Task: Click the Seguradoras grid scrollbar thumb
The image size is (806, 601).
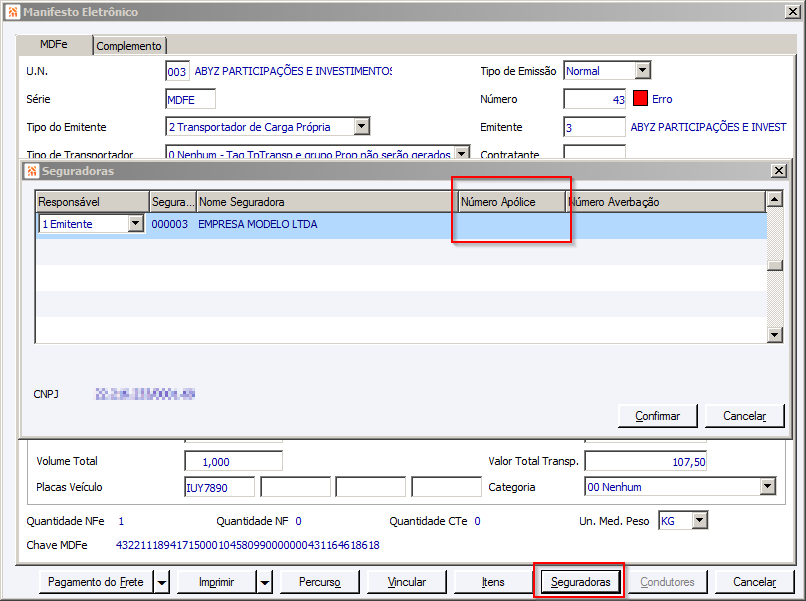Action: (775, 265)
